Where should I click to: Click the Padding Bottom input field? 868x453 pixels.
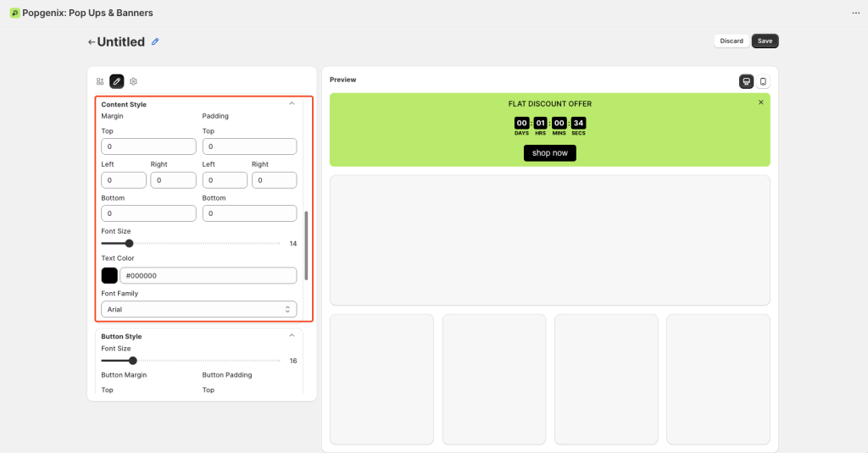(250, 213)
